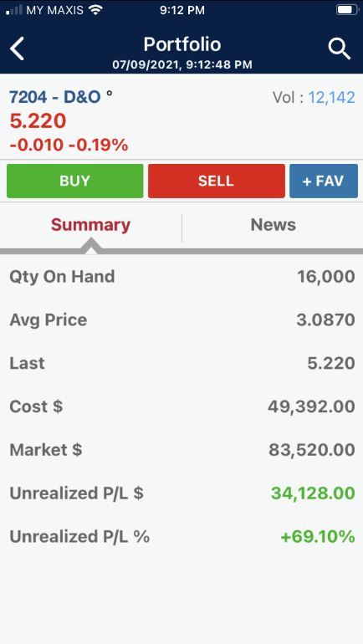Image resolution: width=363 pixels, height=644 pixels.
Task: Tap the Unrealized P/L $ amount
Action: [313, 493]
